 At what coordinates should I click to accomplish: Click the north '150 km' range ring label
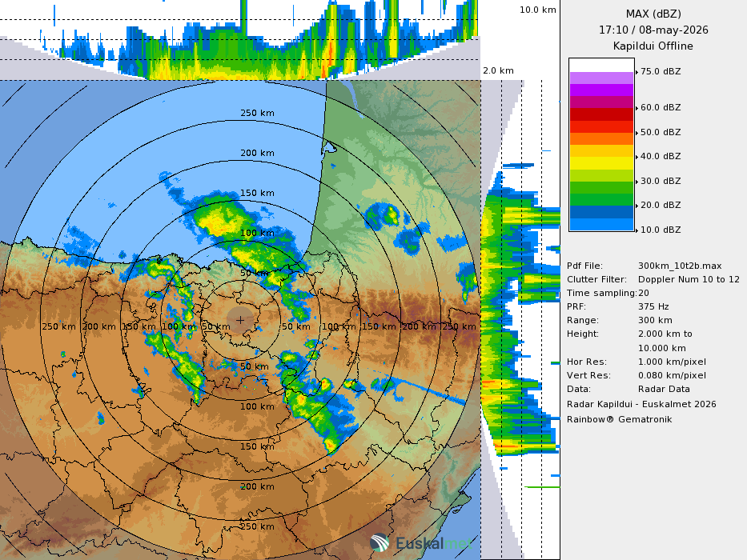click(257, 194)
